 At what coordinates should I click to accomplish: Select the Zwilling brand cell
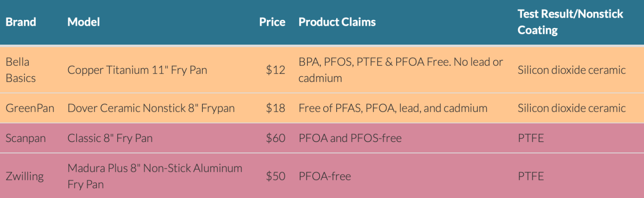point(25,176)
